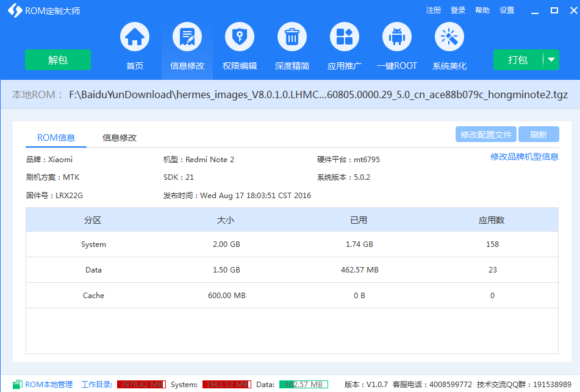Select the Data partition row name

click(x=93, y=270)
